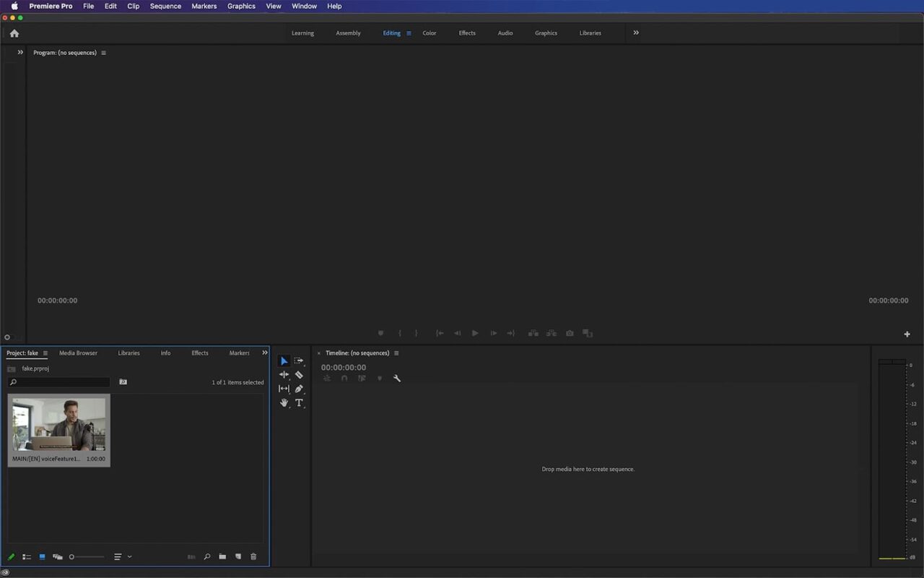The height and width of the screenshot is (578, 924).
Task: Select the Ripple Edit tool
Action: (x=284, y=374)
